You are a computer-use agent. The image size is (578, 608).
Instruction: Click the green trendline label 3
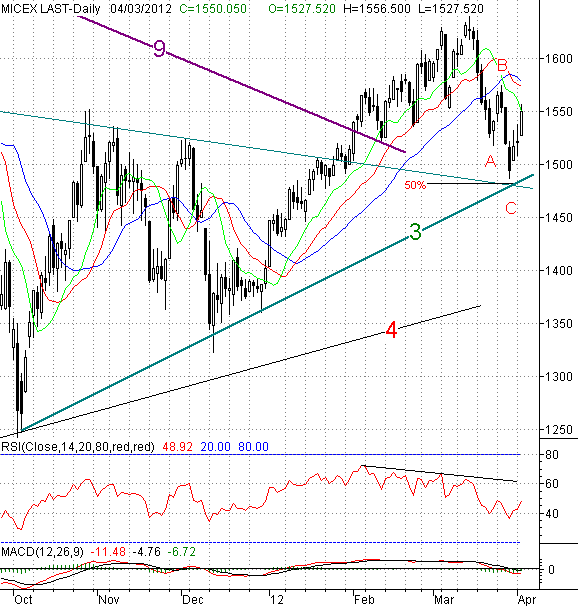tap(415, 232)
